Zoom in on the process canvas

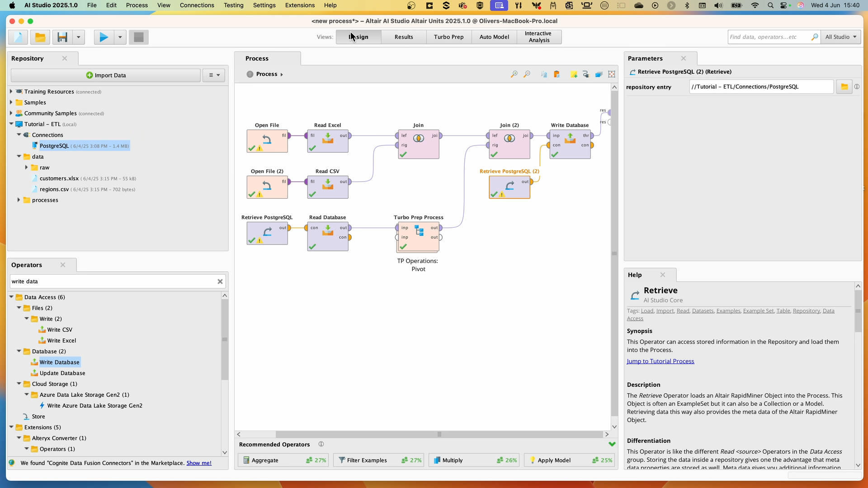coord(514,74)
